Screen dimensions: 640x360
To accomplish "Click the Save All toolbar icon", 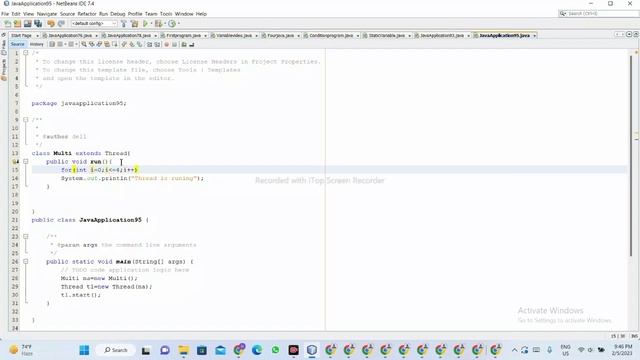I will pyautogui.click(x=38, y=24).
